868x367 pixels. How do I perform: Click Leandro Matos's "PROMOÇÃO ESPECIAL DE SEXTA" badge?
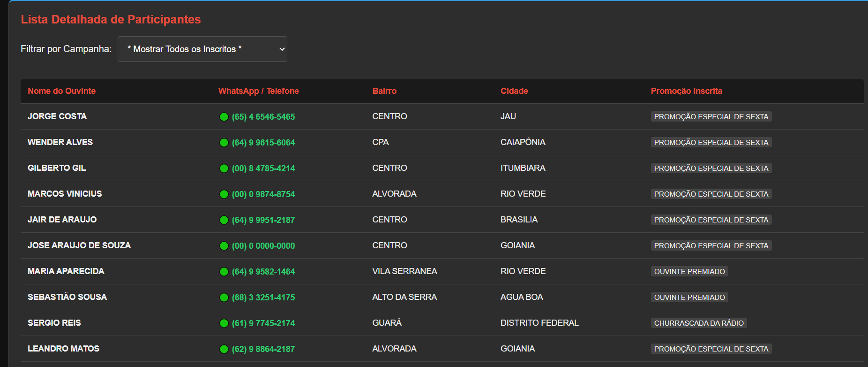point(711,349)
